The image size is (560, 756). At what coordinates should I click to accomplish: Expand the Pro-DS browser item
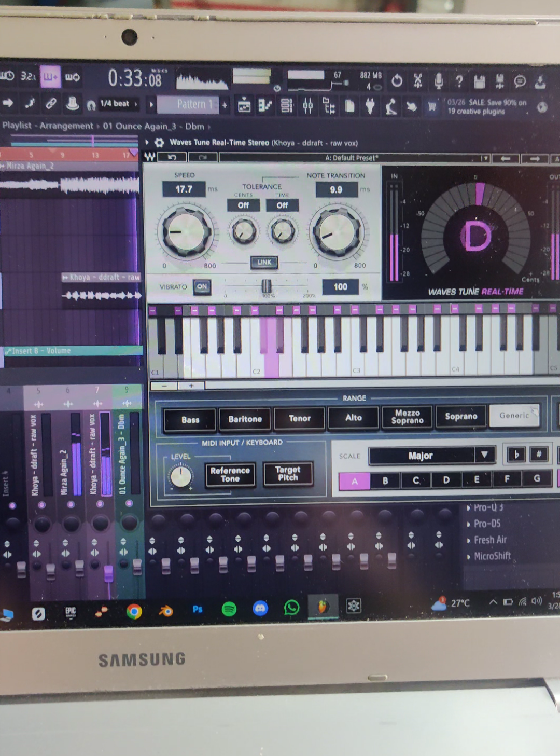pyautogui.click(x=469, y=524)
